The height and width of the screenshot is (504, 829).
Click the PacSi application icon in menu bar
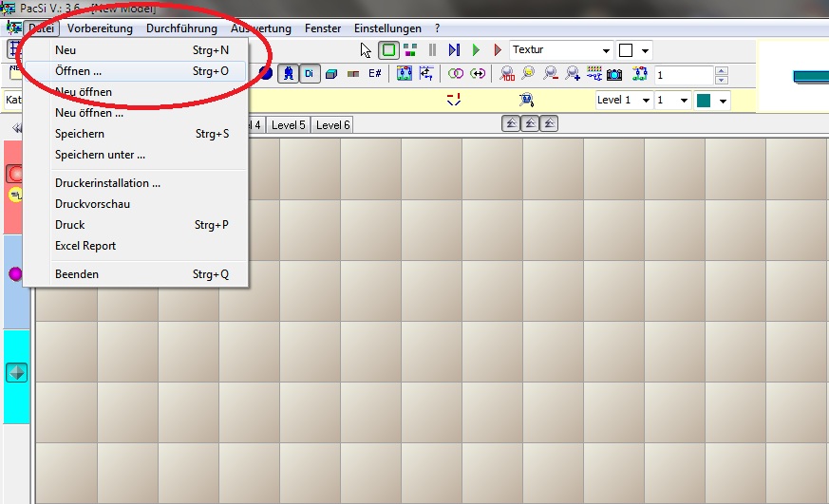pyautogui.click(x=13, y=28)
